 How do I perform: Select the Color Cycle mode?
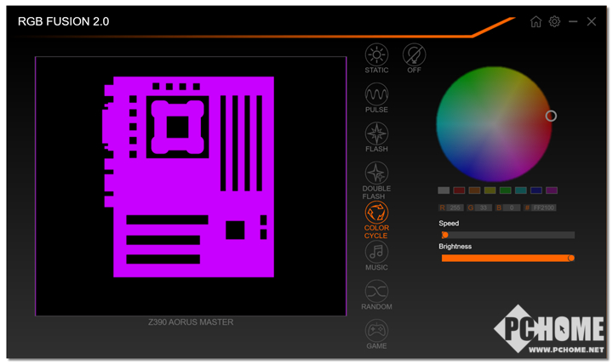[x=376, y=213]
